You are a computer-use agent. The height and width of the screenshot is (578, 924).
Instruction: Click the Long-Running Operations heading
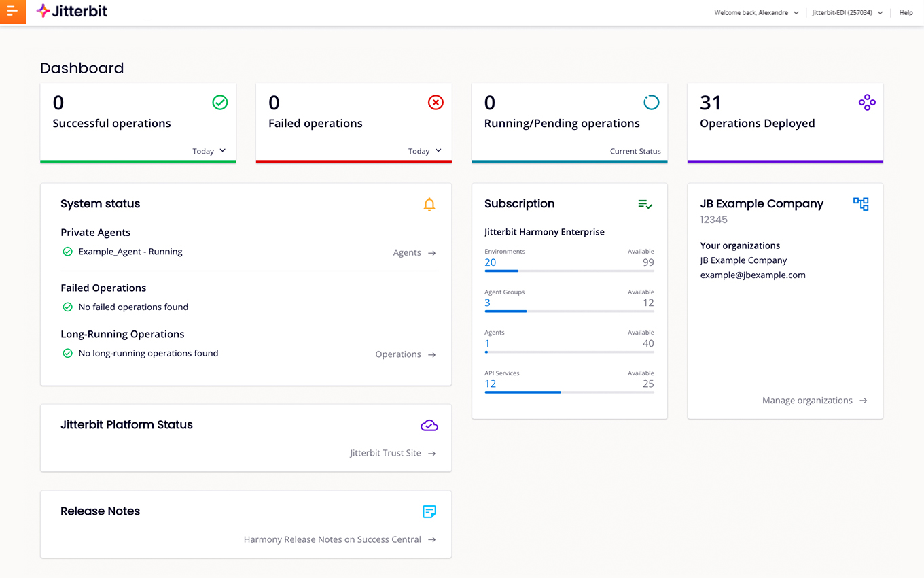click(122, 335)
